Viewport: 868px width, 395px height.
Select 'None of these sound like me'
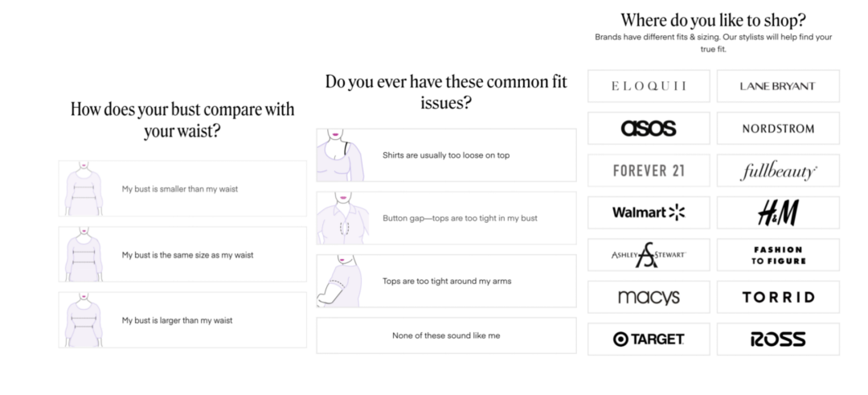point(446,335)
